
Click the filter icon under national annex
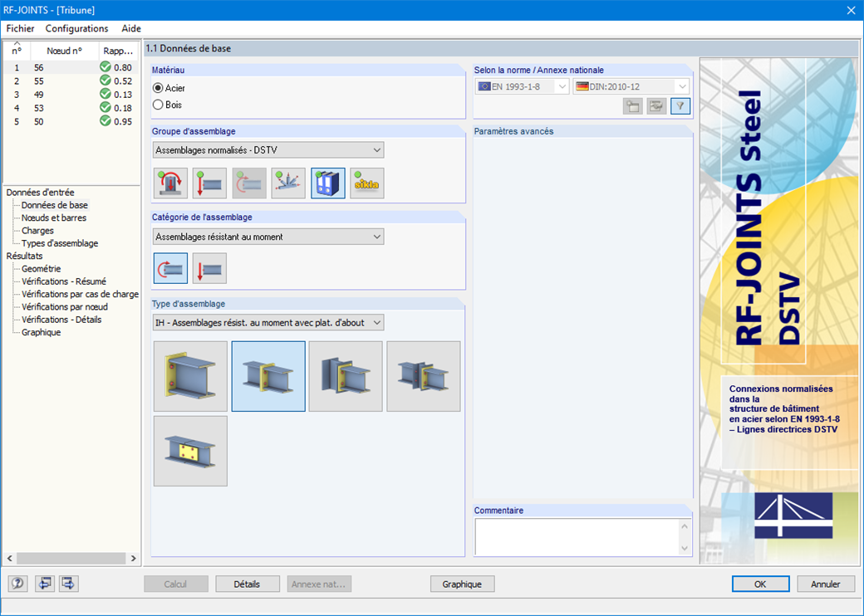coord(680,106)
